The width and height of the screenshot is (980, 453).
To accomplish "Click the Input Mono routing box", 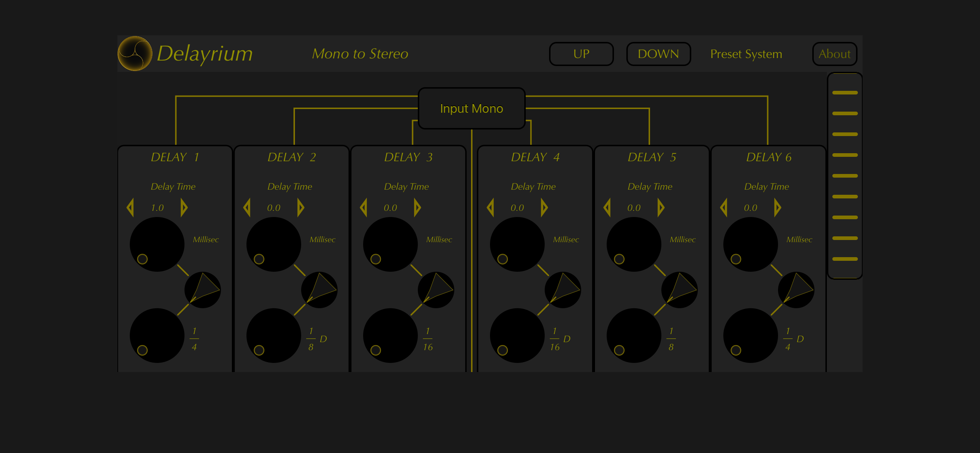I will [471, 108].
